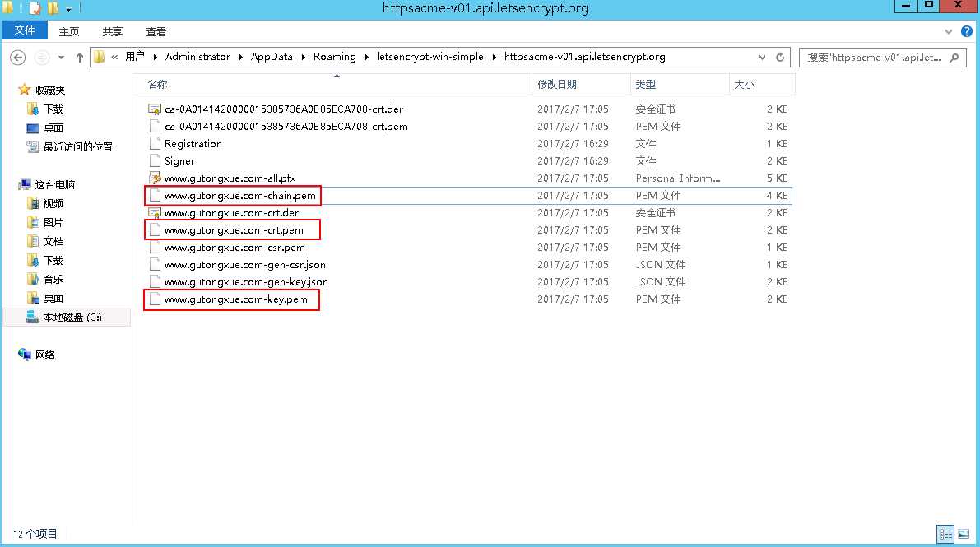Viewport: 980px width, 547px height.
Task: Go forward with the forward arrow button
Action: 41,58
